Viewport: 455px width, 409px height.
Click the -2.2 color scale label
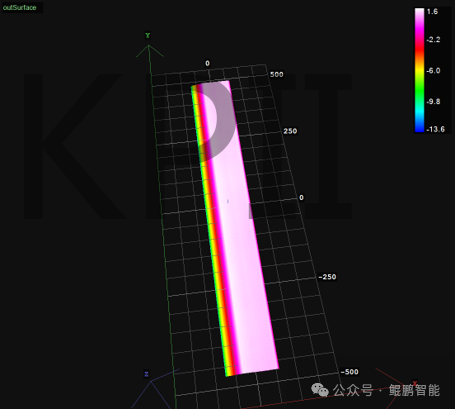433,40
